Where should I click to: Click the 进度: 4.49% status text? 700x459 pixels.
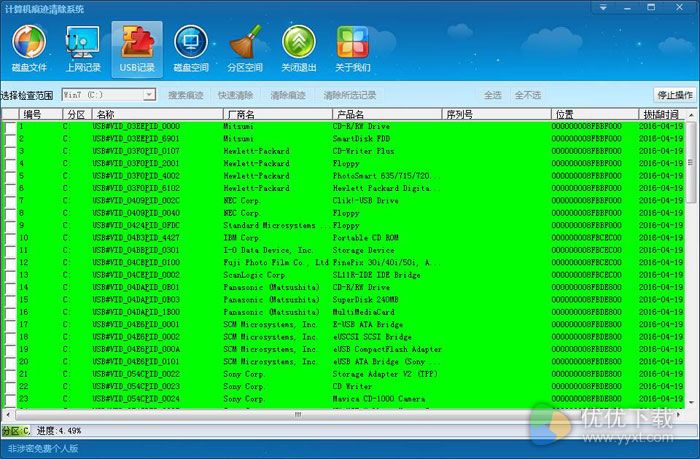click(x=59, y=431)
